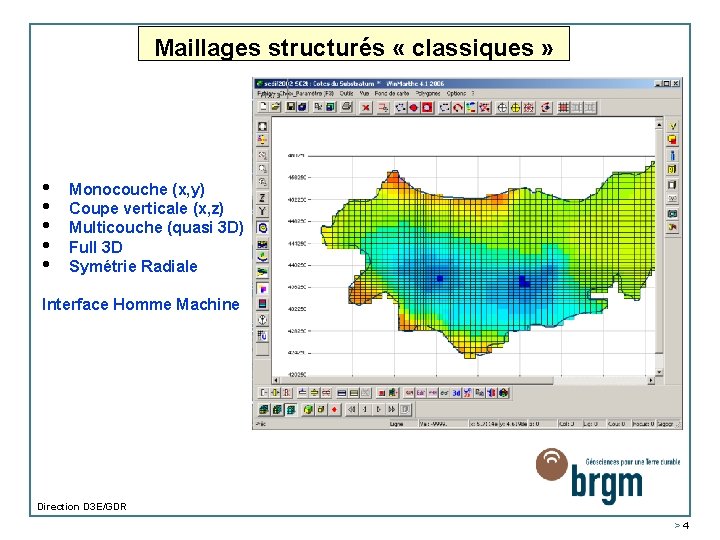This screenshot has height=540, width=720.
Task: Click the 'Coupe verticale (x,z)' bullet text
Action: coord(146,208)
